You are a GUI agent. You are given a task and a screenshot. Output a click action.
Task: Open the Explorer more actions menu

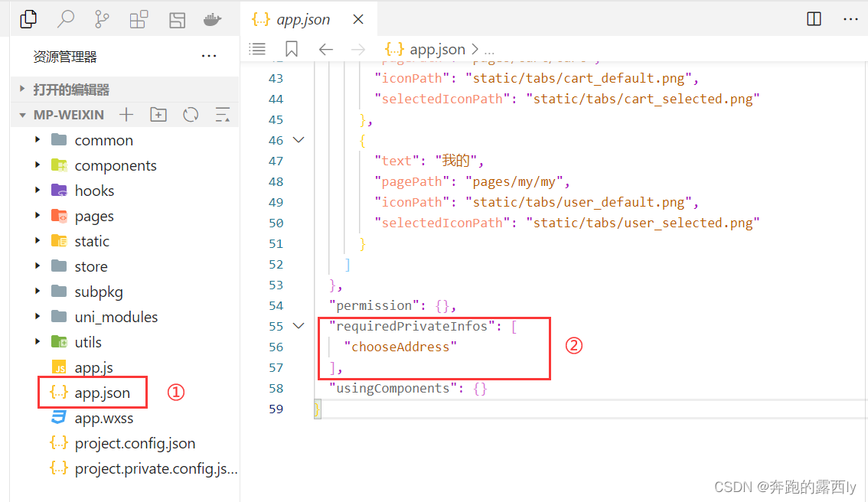point(208,56)
